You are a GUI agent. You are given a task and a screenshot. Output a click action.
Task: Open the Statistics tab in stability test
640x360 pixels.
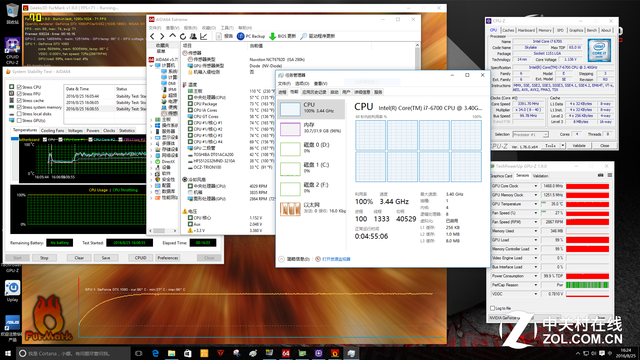tap(127, 131)
